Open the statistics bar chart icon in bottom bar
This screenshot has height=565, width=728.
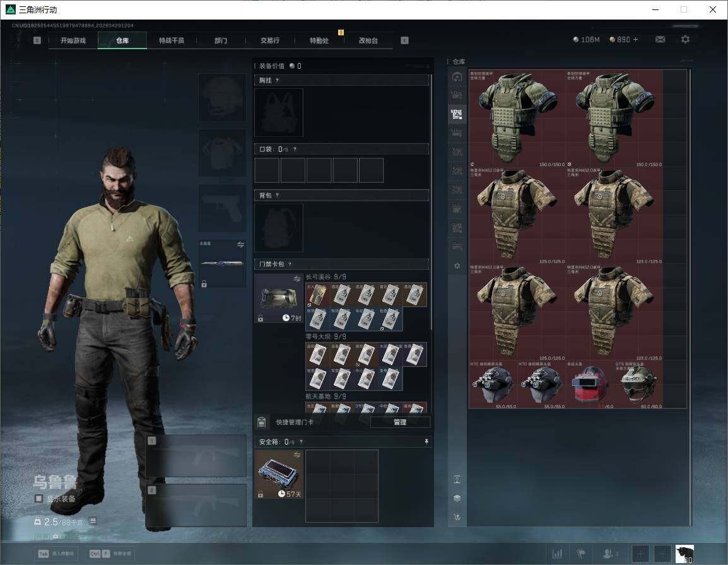pyautogui.click(x=557, y=554)
